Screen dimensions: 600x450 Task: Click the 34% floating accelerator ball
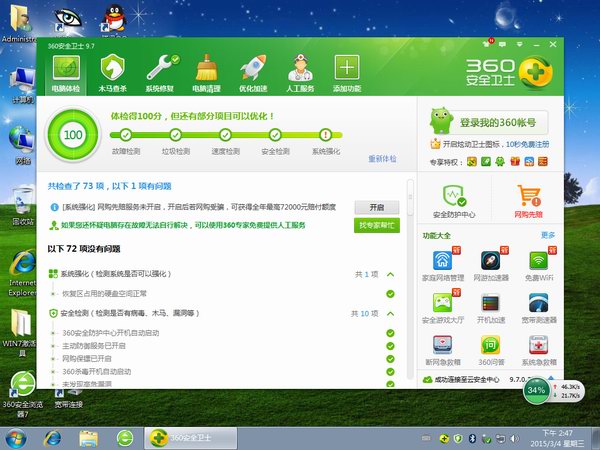pos(536,390)
